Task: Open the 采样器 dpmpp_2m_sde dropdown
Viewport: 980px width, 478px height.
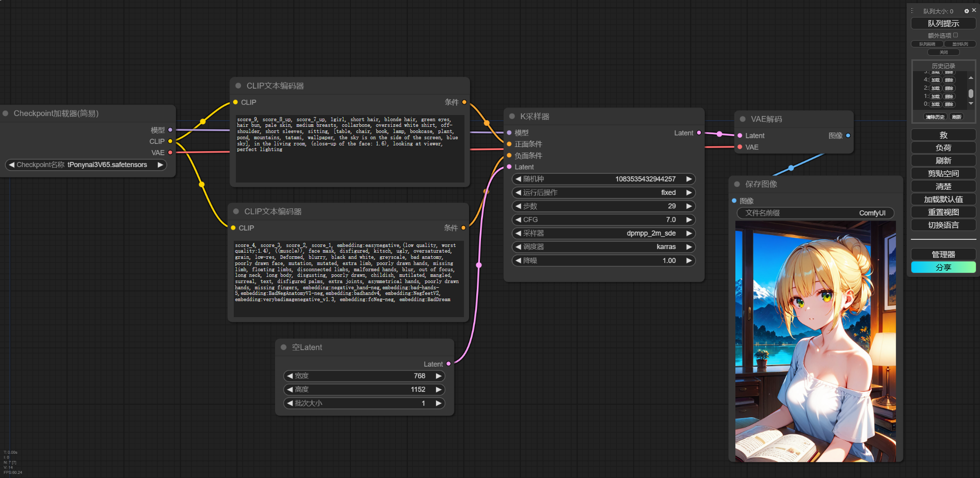Action: (603, 233)
